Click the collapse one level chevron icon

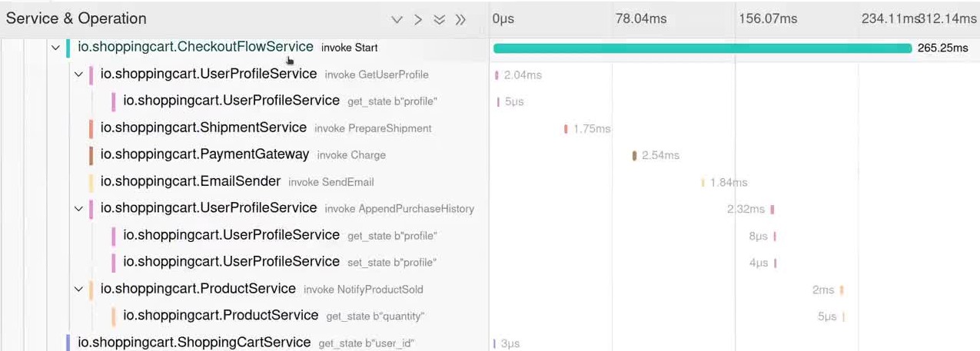click(x=418, y=19)
